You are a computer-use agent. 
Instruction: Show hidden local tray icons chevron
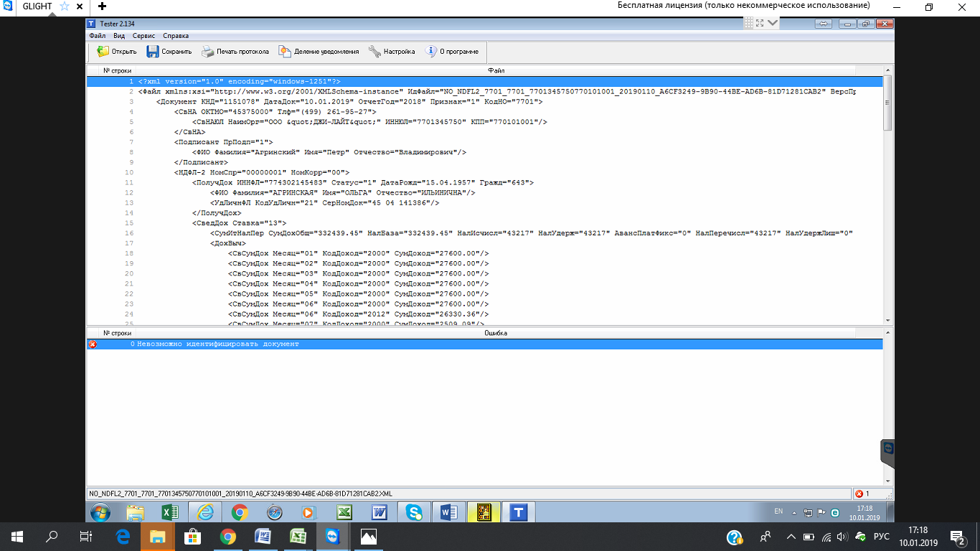791,537
